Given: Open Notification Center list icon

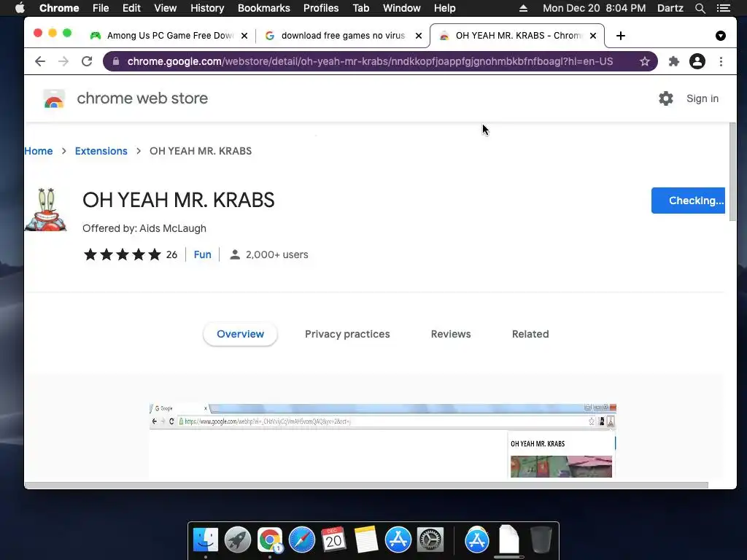Looking at the screenshot, I should tap(724, 8).
